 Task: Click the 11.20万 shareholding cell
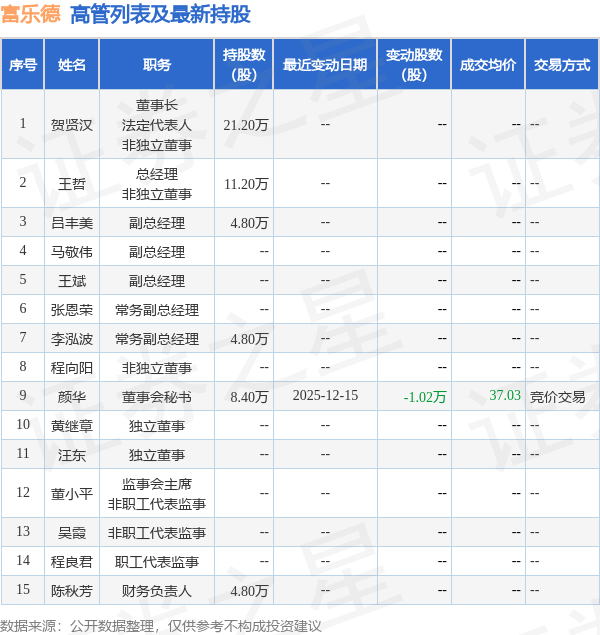[x=246, y=184]
